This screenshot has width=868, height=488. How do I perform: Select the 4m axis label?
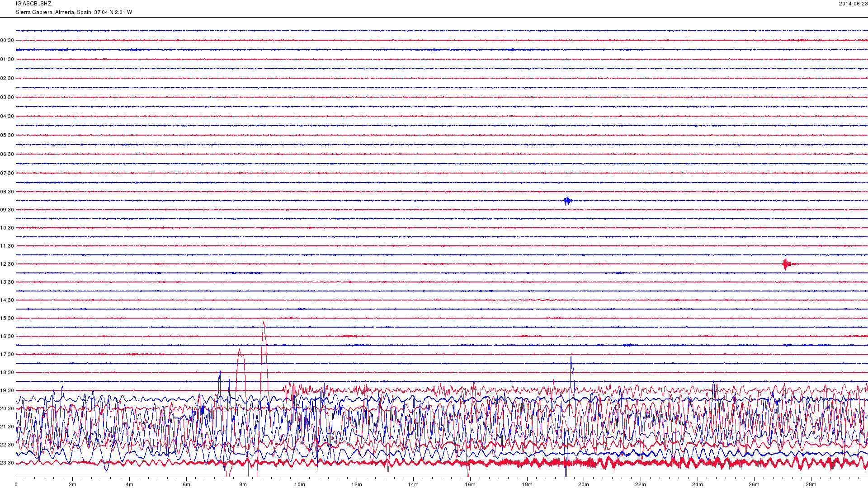[x=129, y=485]
